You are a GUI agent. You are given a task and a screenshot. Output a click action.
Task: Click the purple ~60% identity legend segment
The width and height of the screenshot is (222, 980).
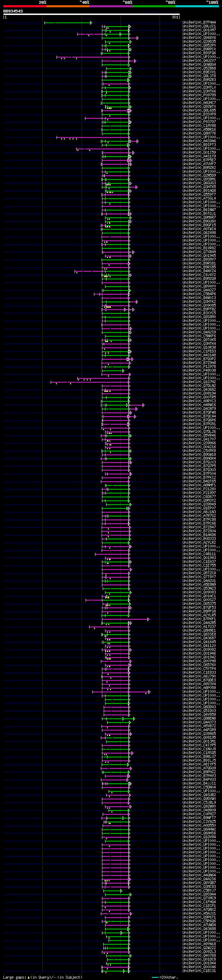click(111, 6)
